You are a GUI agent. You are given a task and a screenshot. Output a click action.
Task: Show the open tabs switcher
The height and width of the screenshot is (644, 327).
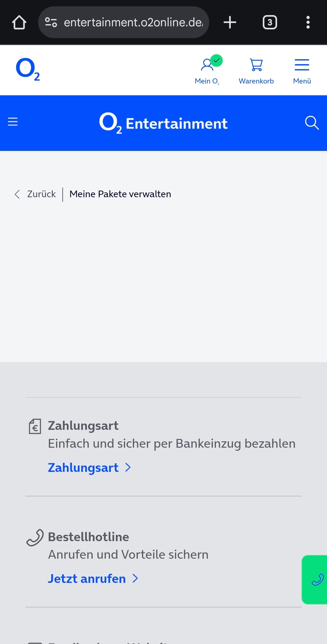point(269,22)
